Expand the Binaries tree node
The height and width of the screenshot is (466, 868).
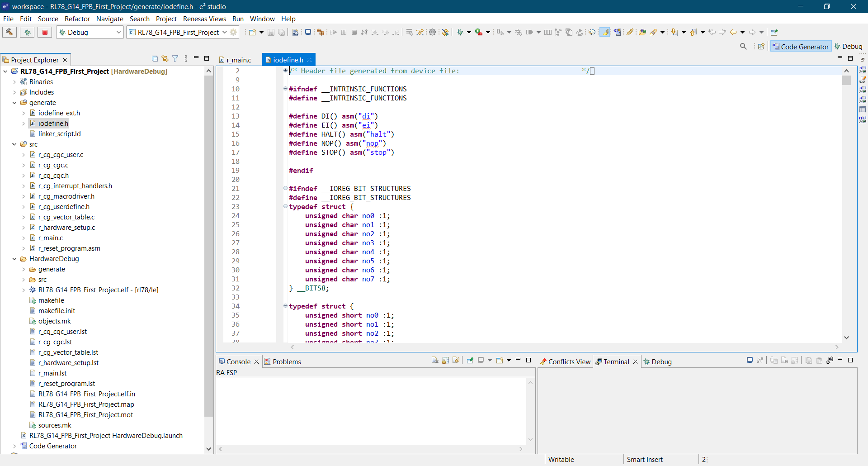click(14, 82)
